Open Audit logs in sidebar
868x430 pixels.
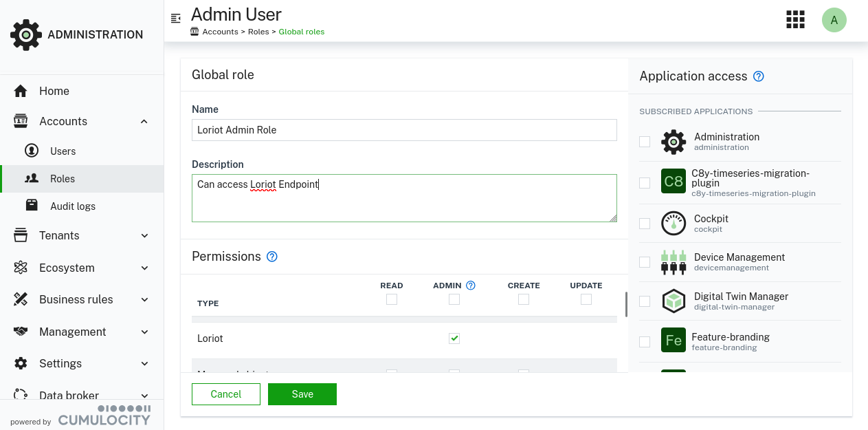[72, 206]
